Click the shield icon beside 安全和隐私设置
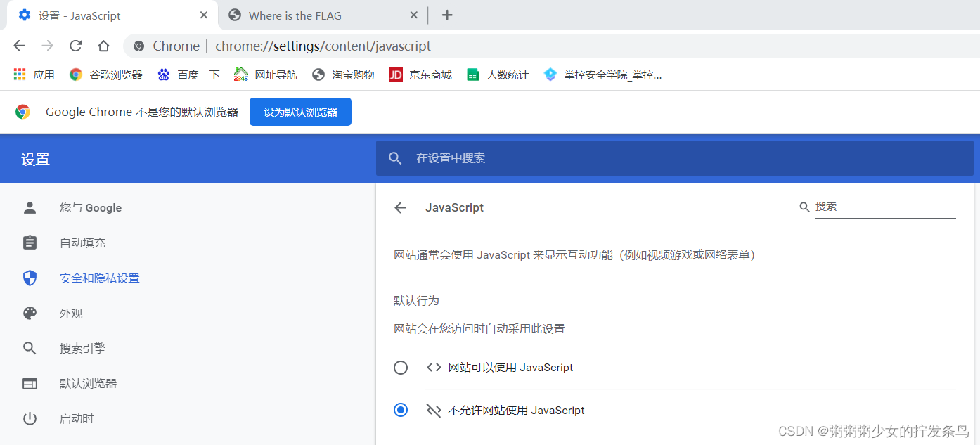 (30, 278)
